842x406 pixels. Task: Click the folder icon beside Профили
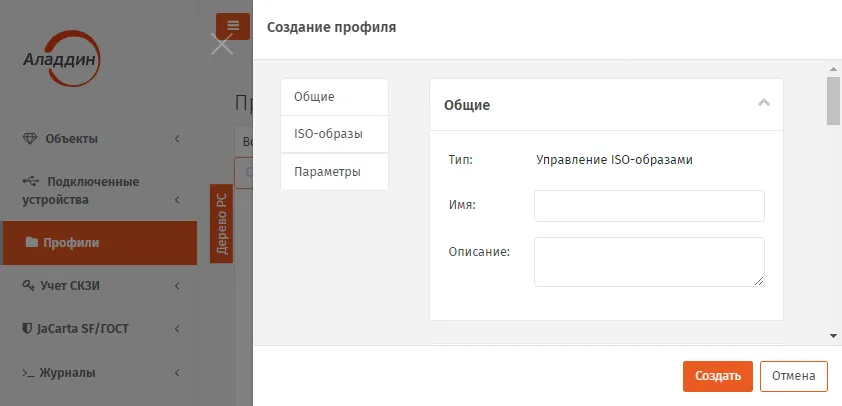pos(32,242)
